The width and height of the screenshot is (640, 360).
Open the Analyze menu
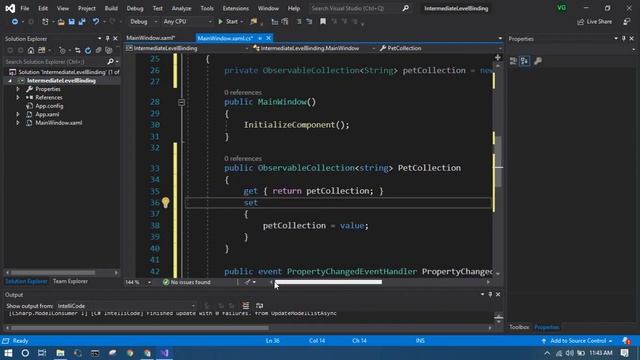pos(181,8)
